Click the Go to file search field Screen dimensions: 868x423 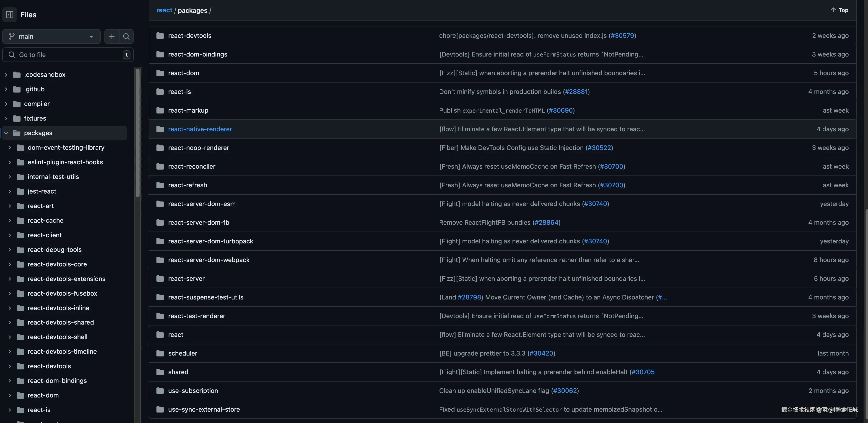pos(67,54)
